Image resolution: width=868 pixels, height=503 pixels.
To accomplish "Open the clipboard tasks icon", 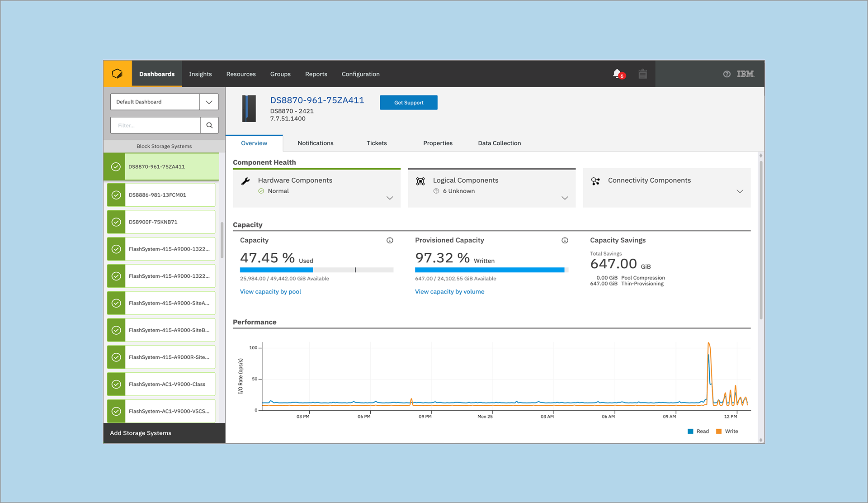I will (x=642, y=74).
